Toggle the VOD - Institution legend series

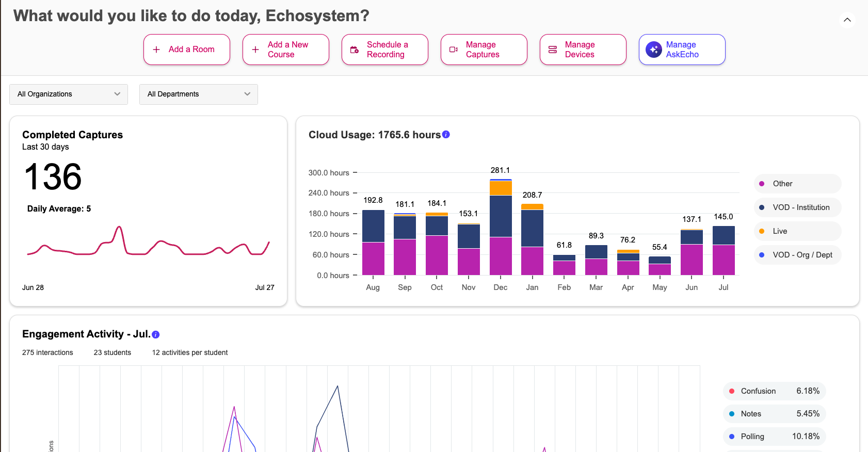pyautogui.click(x=798, y=207)
